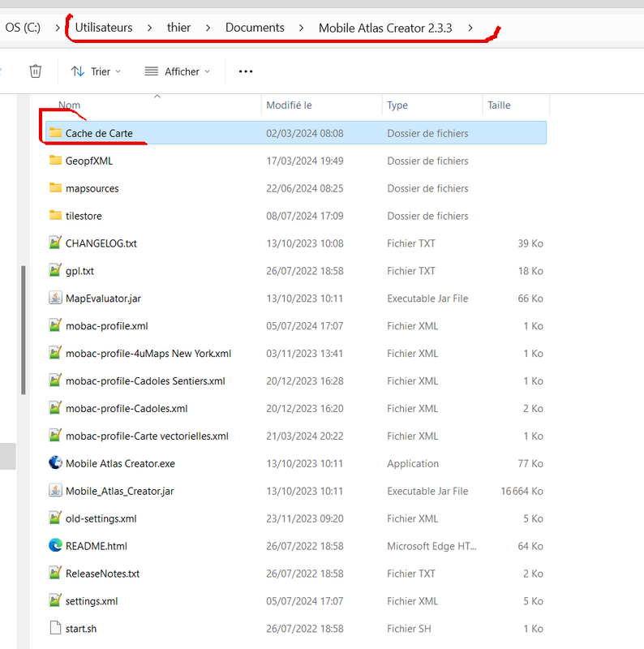
Task: Expand chevron after Utilisateurs breadcrumb
Action: 149,28
